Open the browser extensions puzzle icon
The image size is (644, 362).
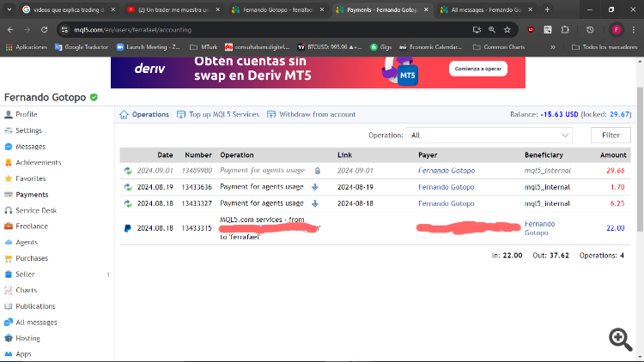coord(565,29)
